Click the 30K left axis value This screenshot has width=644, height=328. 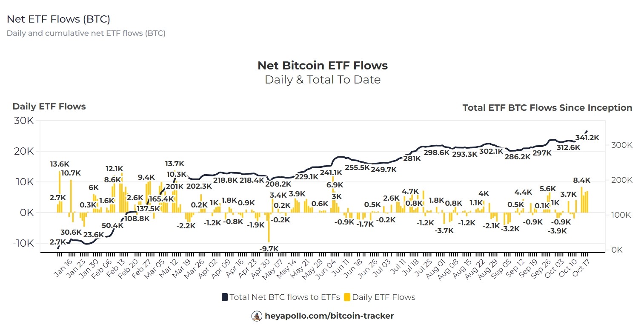[24, 121]
